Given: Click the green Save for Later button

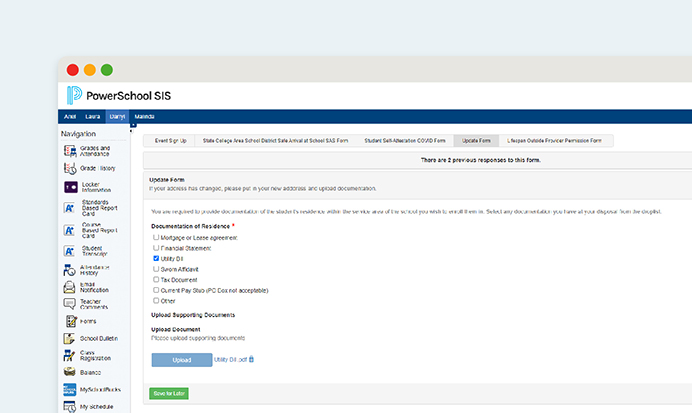Looking at the screenshot, I should 169,393.
